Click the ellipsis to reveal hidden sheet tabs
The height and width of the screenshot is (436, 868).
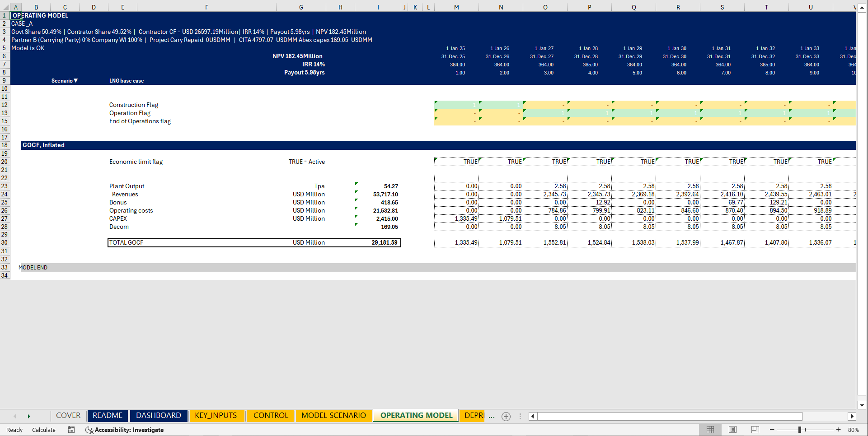[x=492, y=416]
